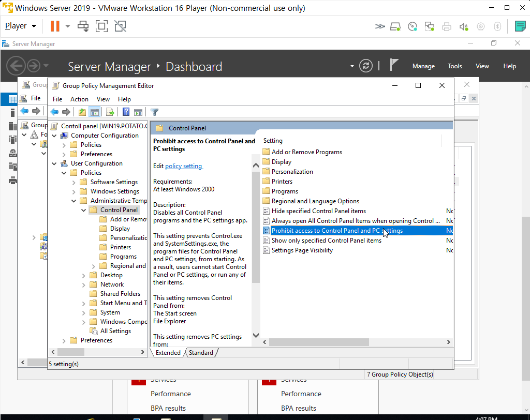
Task: Switch to the Extended tab
Action: (168, 352)
